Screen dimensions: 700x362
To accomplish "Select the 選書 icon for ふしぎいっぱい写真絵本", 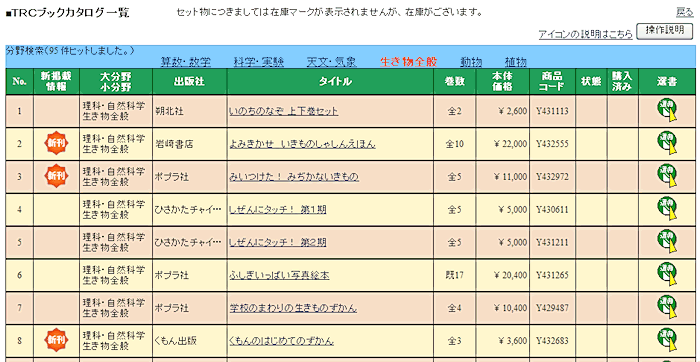I will [x=667, y=275].
